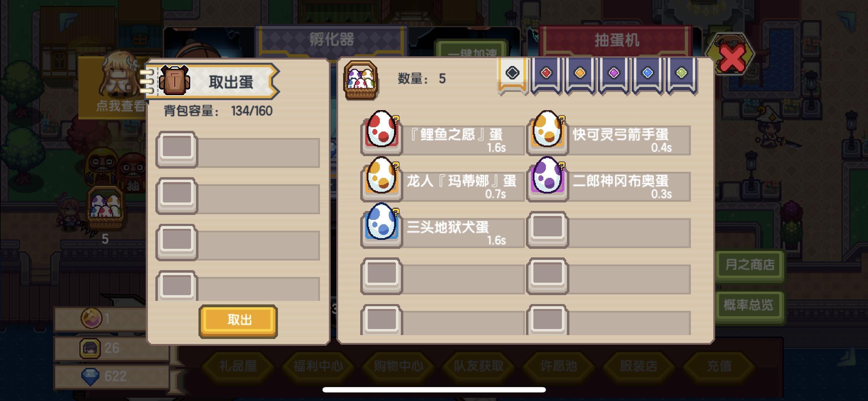
Task: Click the egg basket icon beside 数量
Action: point(361,80)
